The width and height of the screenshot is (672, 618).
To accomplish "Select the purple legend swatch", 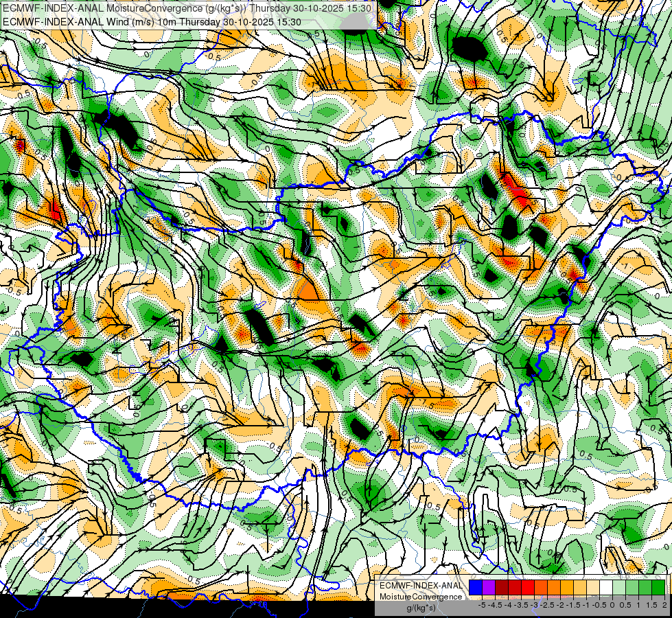I will tap(489, 588).
